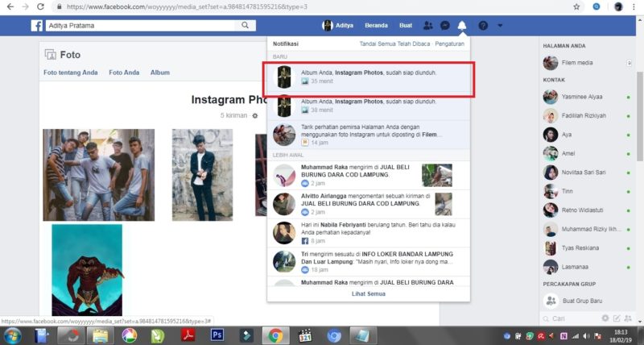Click the Foto section header icon
644x345 pixels.
pyautogui.click(x=50, y=55)
